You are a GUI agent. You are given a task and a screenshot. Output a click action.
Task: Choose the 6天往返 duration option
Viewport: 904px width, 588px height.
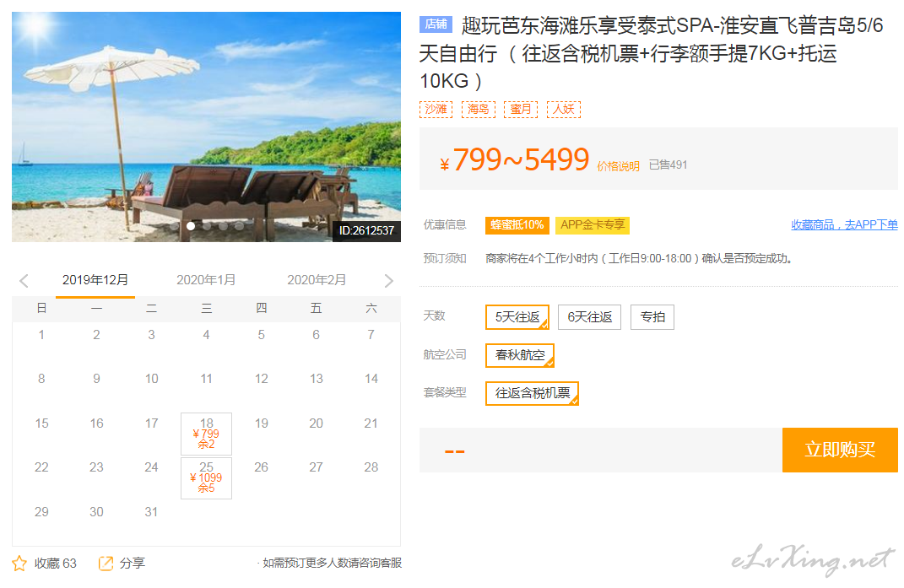[x=589, y=317]
